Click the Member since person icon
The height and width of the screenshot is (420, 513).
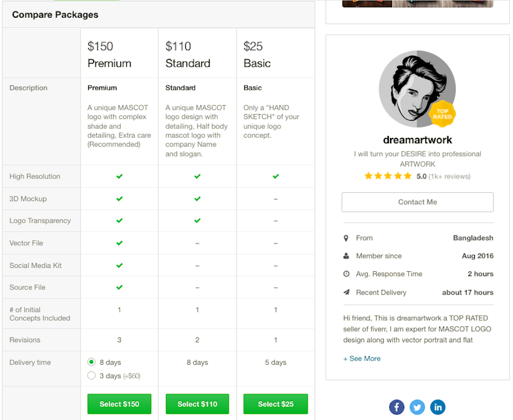[x=346, y=256]
